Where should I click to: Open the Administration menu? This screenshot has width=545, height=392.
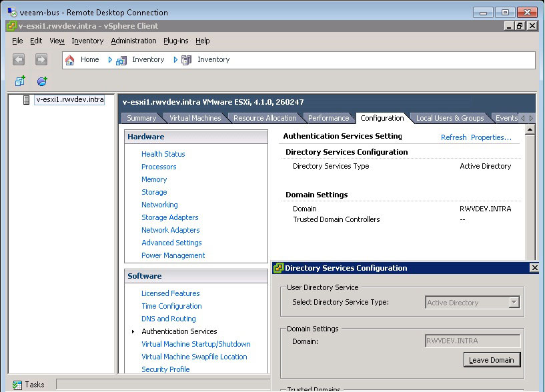tap(133, 41)
